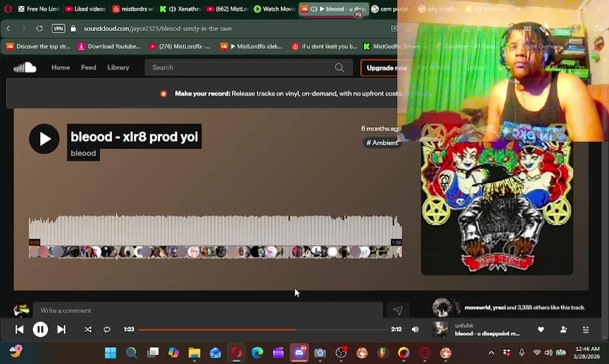Click the bleood - u disappoint m... track title
Image resolution: width=609 pixels, height=364 pixels.
(487, 334)
